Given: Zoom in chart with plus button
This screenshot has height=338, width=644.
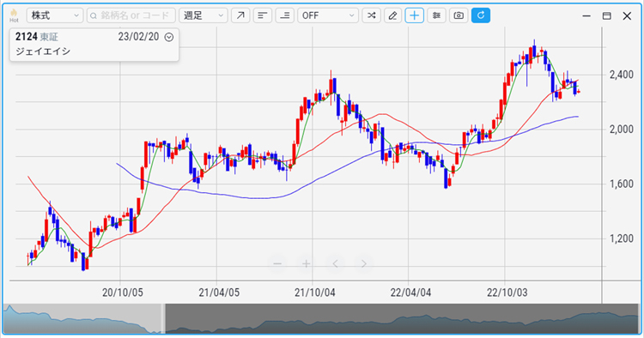Looking at the screenshot, I should tap(306, 263).
